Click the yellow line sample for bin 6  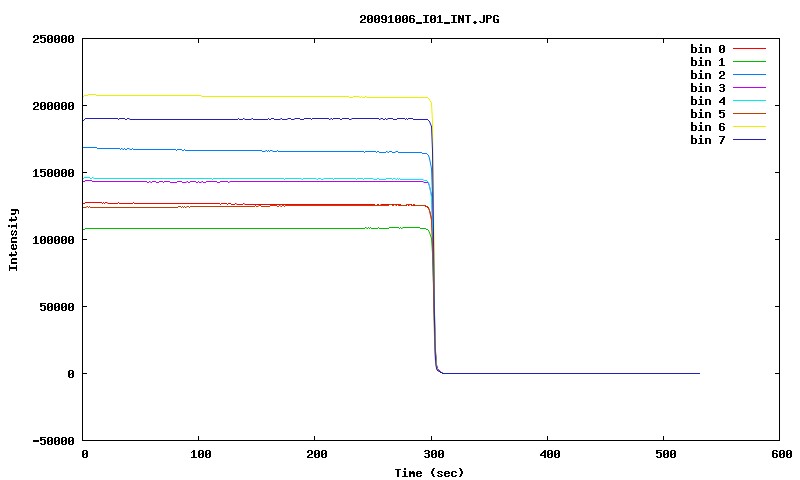point(749,127)
